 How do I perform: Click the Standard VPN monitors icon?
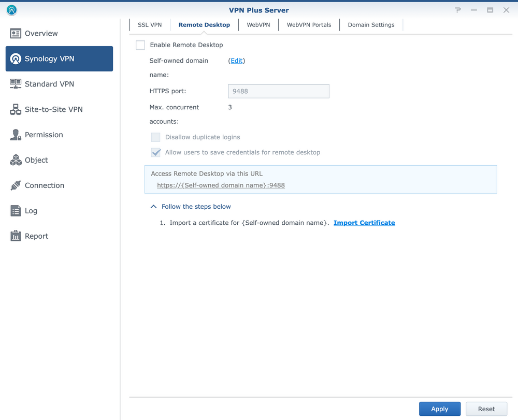click(16, 84)
